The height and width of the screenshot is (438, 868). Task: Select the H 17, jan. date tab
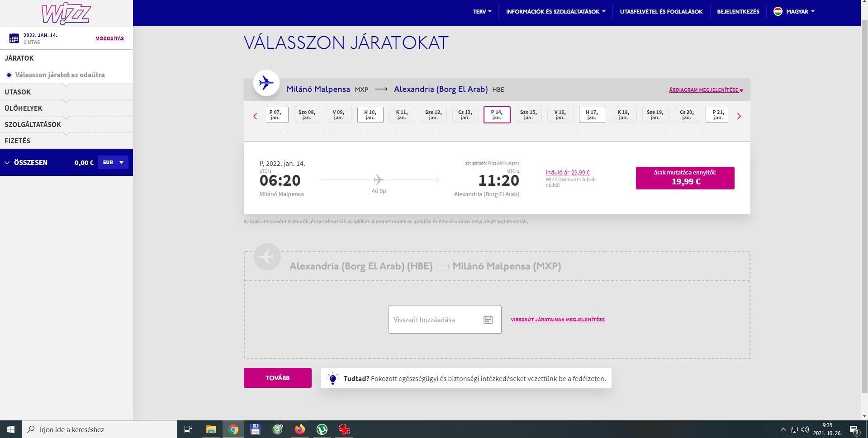click(x=592, y=115)
